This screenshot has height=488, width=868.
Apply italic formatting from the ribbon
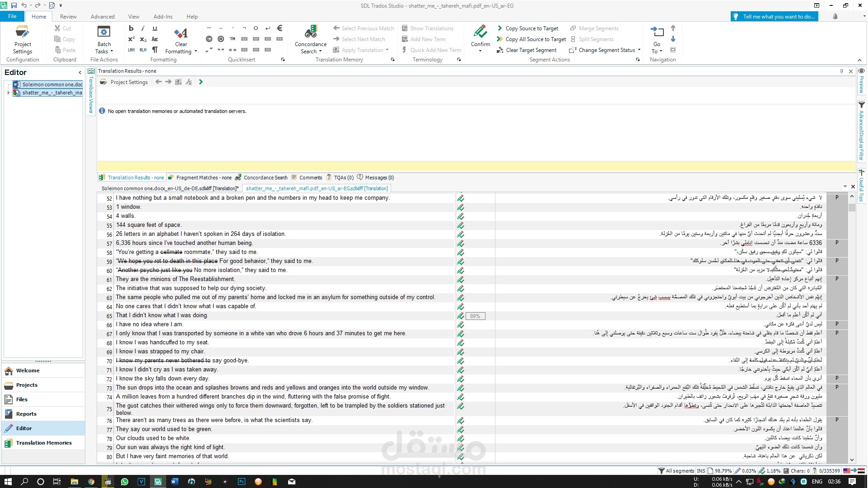point(143,28)
